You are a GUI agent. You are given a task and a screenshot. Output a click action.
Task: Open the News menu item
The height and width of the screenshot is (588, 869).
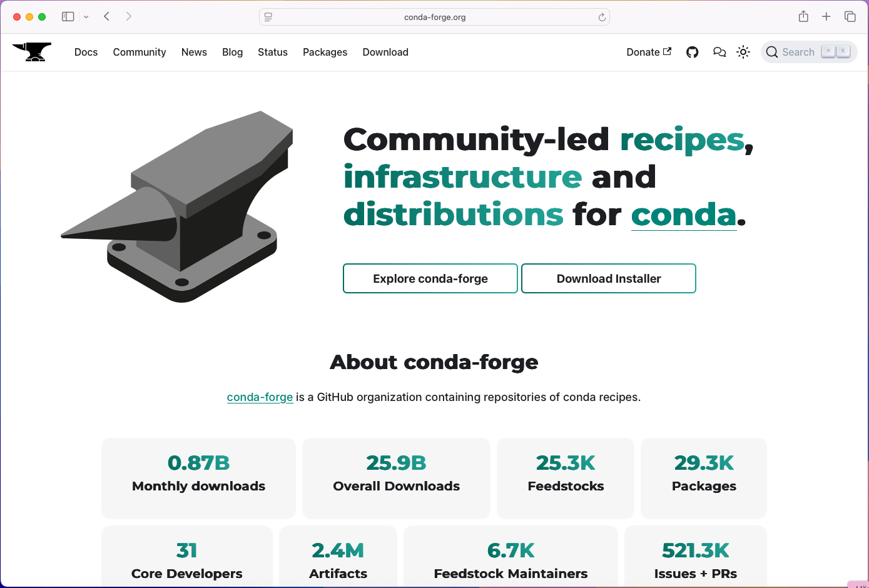click(194, 53)
